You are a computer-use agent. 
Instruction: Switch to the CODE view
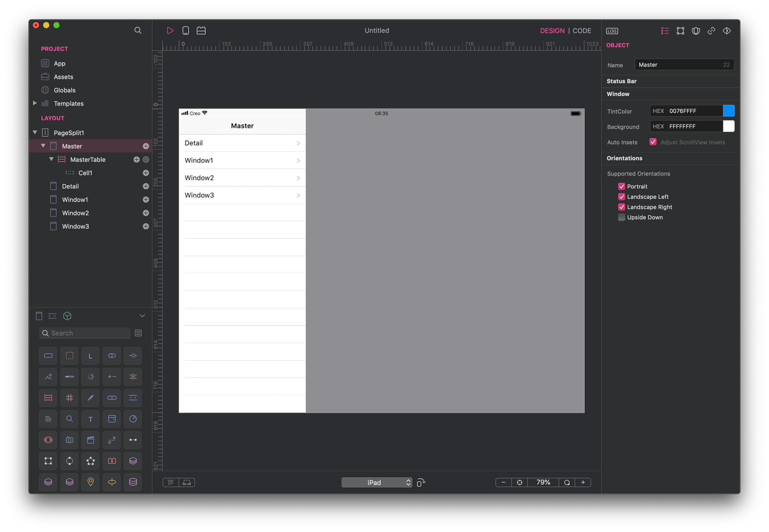[x=582, y=31]
